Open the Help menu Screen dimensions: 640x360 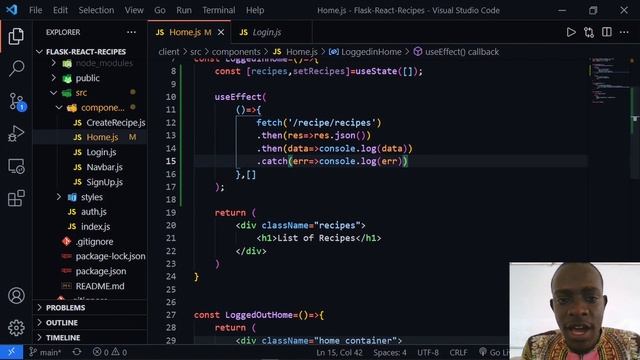coord(255,10)
